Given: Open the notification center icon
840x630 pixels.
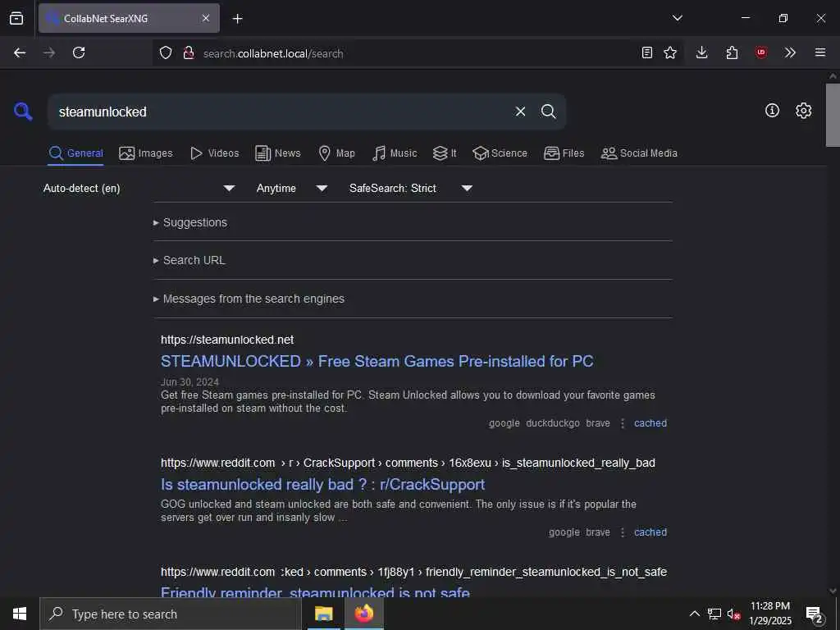Looking at the screenshot, I should tap(815, 614).
